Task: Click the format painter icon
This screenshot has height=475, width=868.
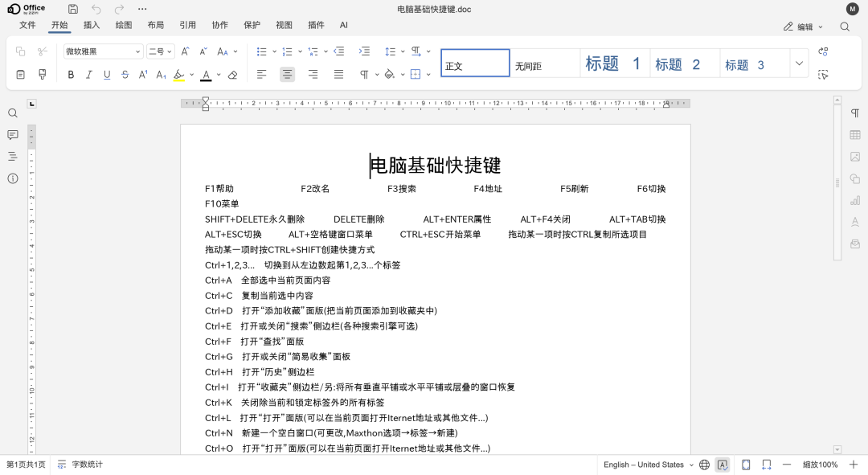Action: coord(42,74)
